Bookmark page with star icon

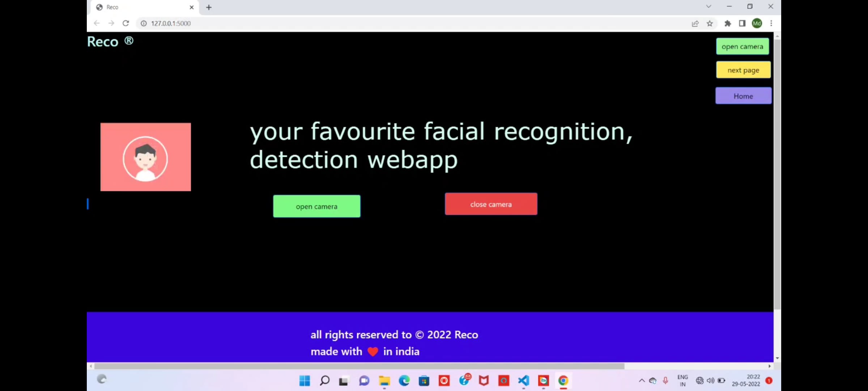[710, 24]
